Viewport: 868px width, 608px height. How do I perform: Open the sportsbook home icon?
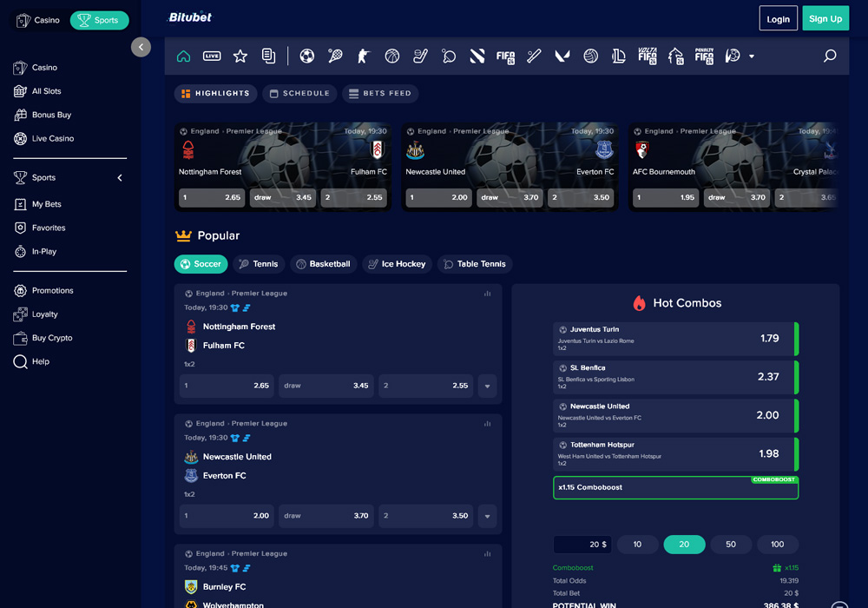[183, 56]
